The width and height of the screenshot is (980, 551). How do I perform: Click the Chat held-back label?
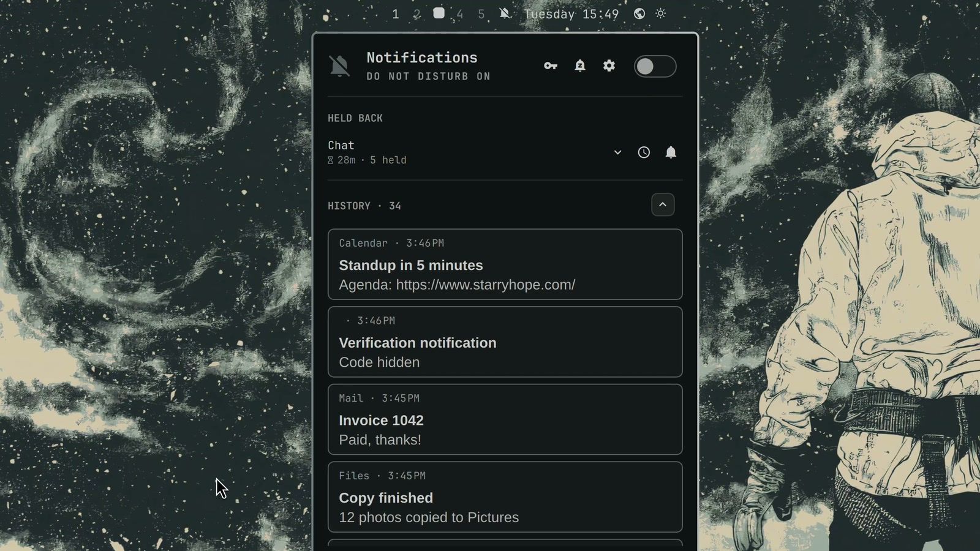pyautogui.click(x=341, y=145)
